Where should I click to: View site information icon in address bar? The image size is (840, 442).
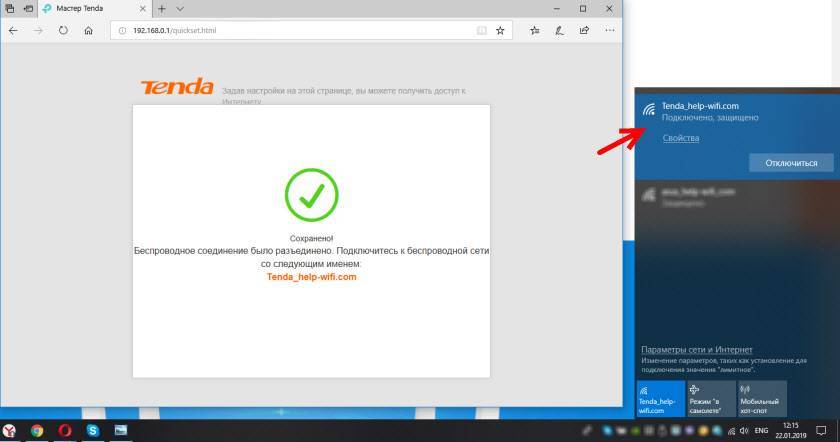(x=122, y=31)
